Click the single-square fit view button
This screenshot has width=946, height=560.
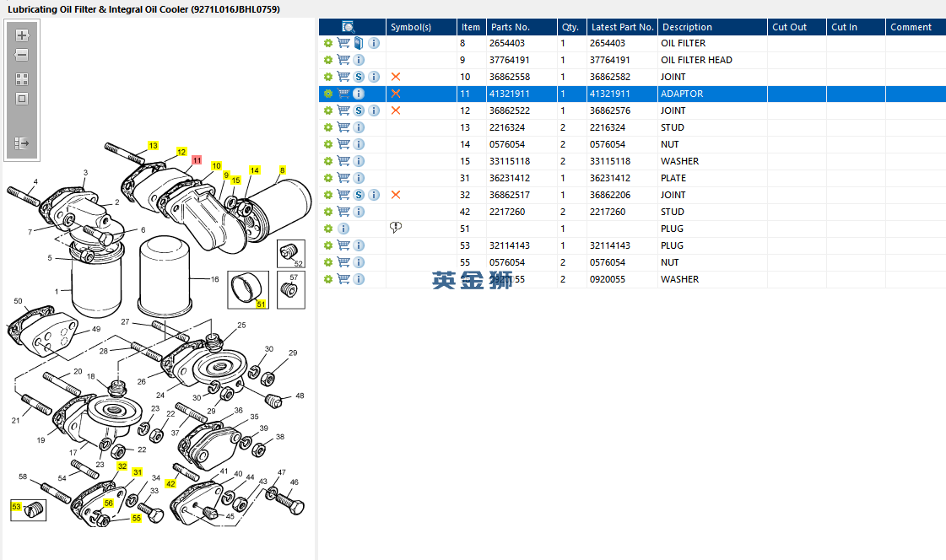coord(22,99)
